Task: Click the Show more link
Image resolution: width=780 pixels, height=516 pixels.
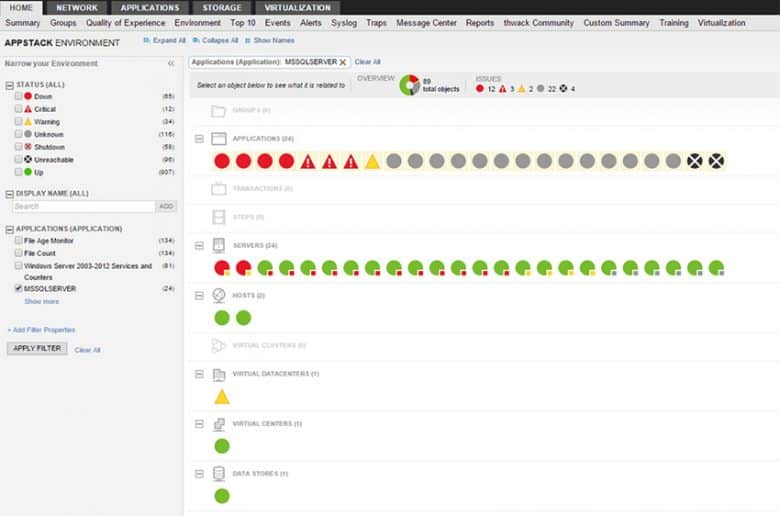Action: pyautogui.click(x=41, y=302)
